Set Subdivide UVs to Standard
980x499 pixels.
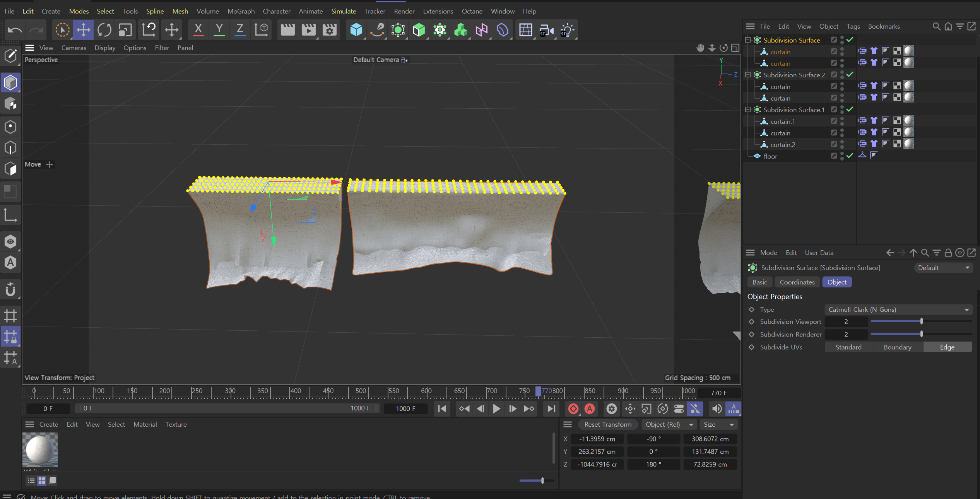[x=849, y=347]
